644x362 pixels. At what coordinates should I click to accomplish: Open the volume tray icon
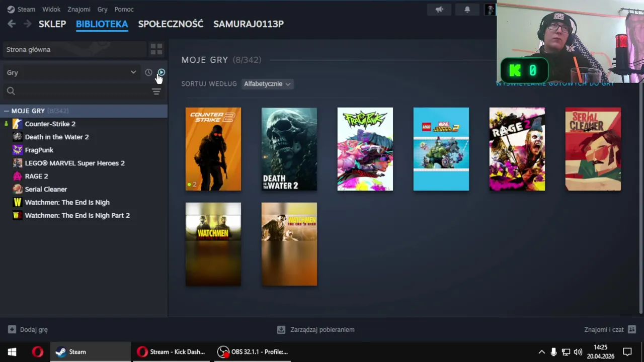click(578, 352)
